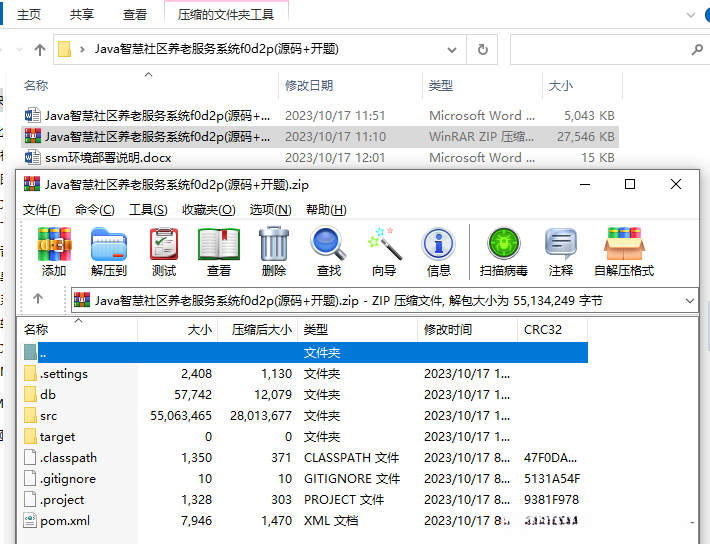Open the WinRAR path dropdown arrow
The image size is (710, 544).
pos(690,301)
